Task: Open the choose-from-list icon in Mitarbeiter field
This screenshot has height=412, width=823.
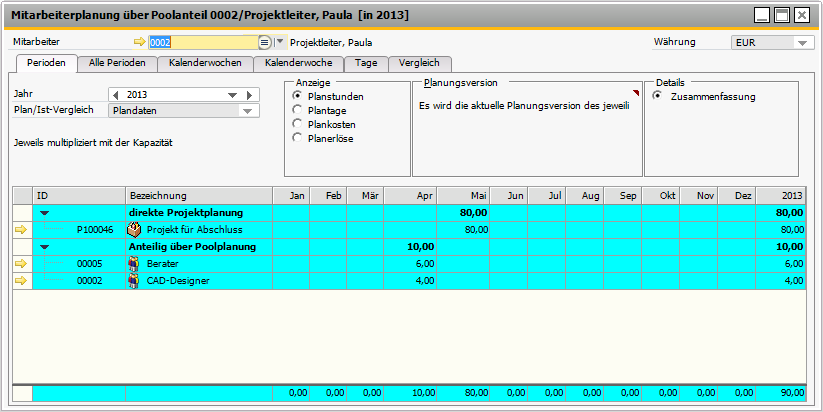Action: tap(265, 43)
